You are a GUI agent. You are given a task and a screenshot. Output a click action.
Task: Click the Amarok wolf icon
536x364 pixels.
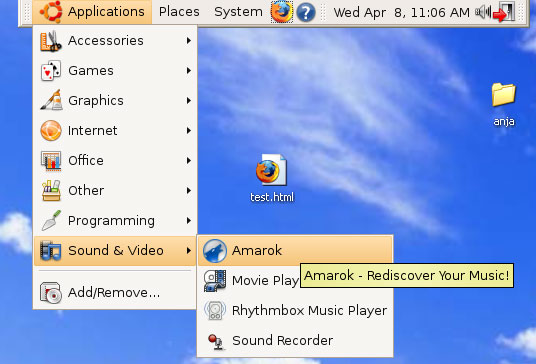click(215, 251)
